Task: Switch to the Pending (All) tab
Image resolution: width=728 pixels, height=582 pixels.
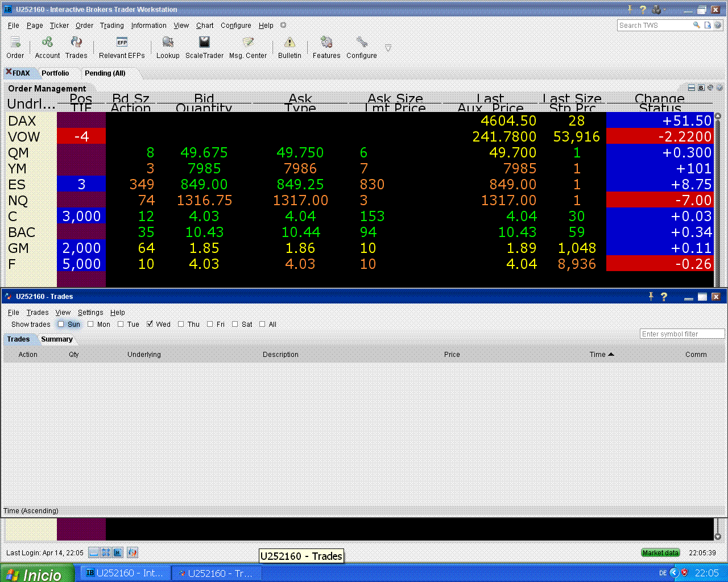Action: click(x=105, y=73)
